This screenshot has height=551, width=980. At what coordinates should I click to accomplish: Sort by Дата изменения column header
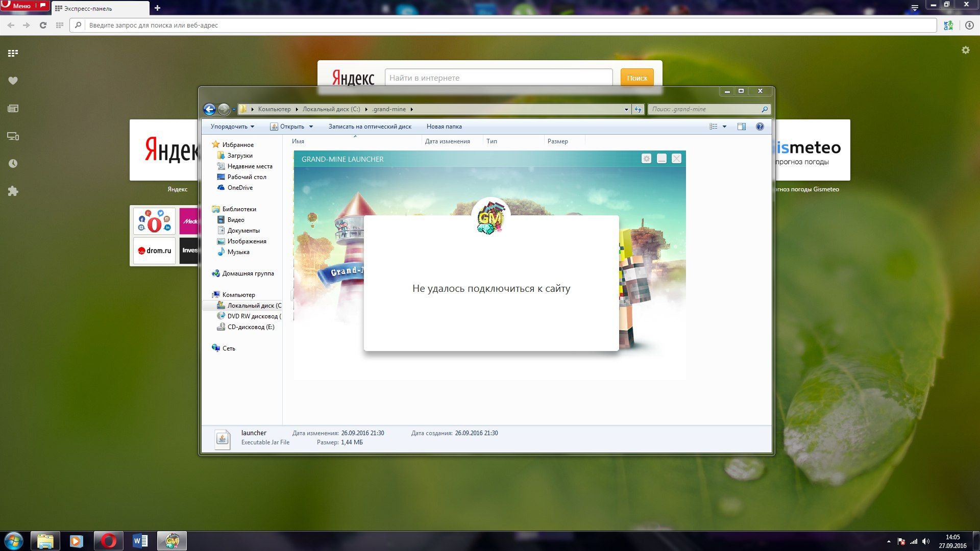(x=448, y=141)
